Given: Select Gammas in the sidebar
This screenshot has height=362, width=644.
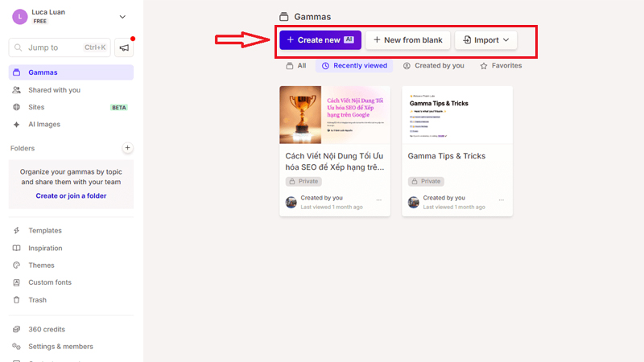Looking at the screenshot, I should coord(71,72).
